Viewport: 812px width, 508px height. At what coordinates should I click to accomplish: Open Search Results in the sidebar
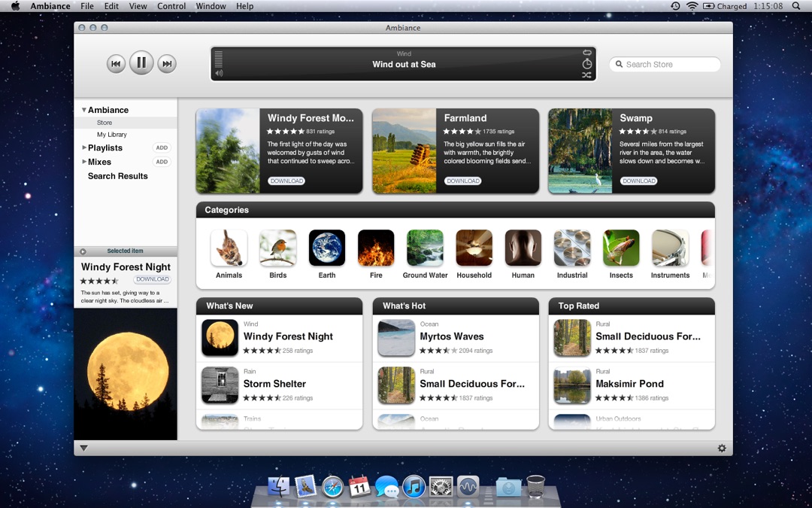point(117,175)
